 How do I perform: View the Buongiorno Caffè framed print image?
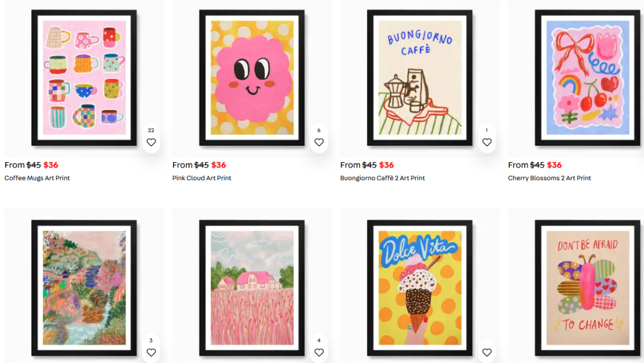pyautogui.click(x=420, y=78)
